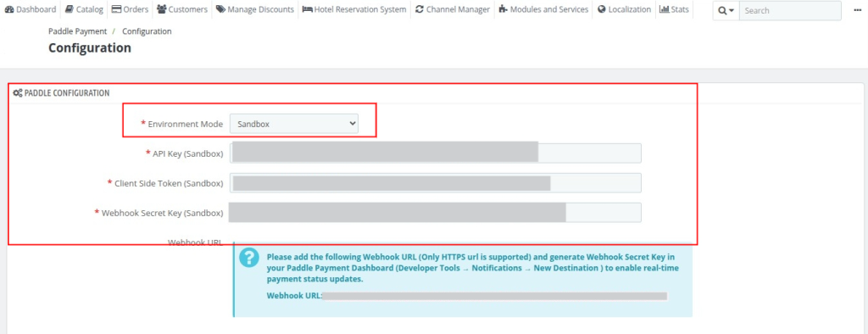Viewport: 868px width, 334px height.
Task: Click Configuration breadcrumb text
Action: coord(147,31)
